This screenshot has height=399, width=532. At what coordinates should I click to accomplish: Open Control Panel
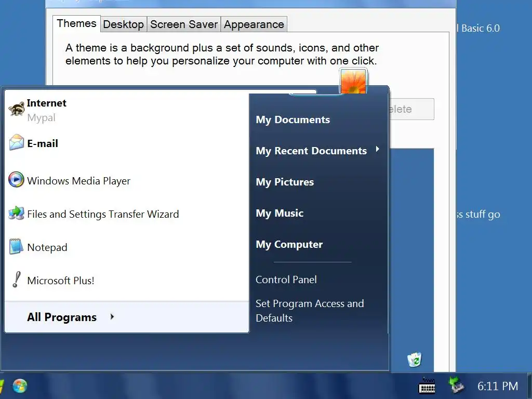286,280
